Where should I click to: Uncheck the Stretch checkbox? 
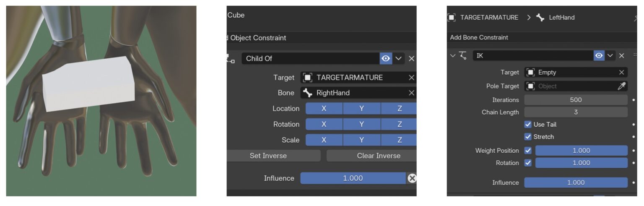click(x=528, y=137)
